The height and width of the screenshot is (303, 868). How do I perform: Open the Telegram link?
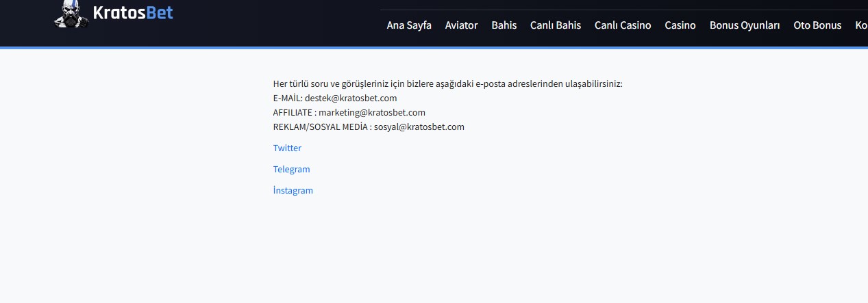292,169
